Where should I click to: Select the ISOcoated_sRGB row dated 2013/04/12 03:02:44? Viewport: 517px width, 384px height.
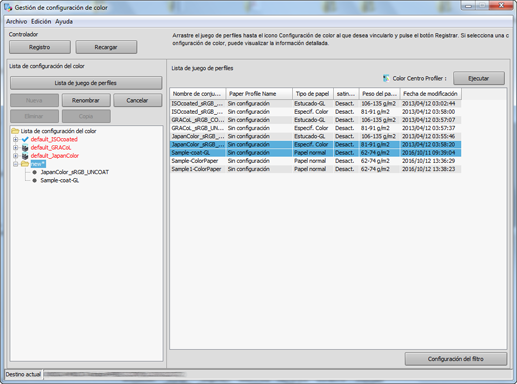click(x=316, y=104)
